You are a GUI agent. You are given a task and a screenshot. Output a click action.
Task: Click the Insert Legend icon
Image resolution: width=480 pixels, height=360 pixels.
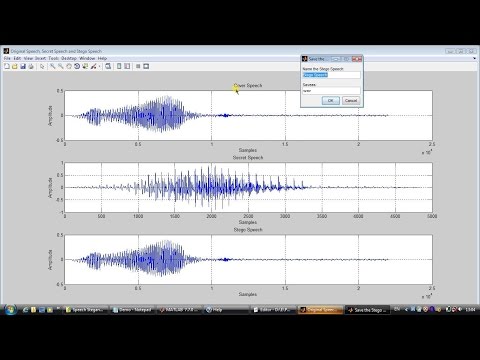pos(127,66)
